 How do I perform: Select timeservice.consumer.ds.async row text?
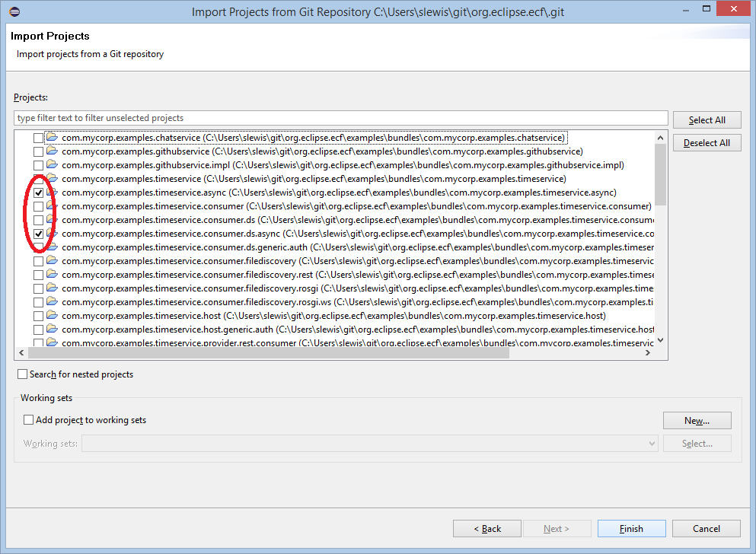(358, 234)
